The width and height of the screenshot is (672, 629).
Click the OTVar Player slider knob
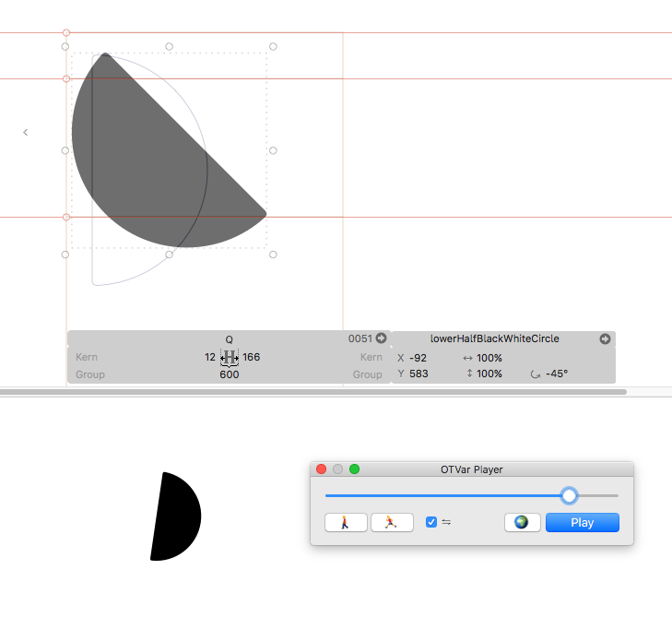point(569,496)
